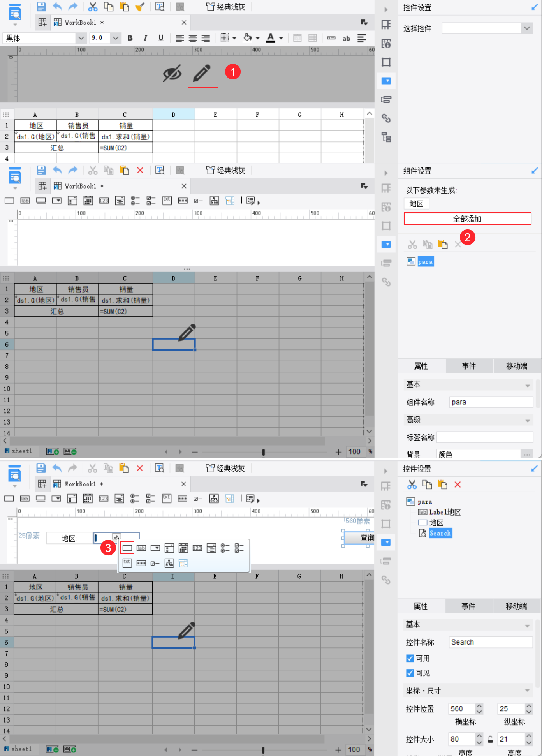542x756 pixels.
Task: Pick the checkbox group widget in popup palette
Action: click(x=239, y=548)
